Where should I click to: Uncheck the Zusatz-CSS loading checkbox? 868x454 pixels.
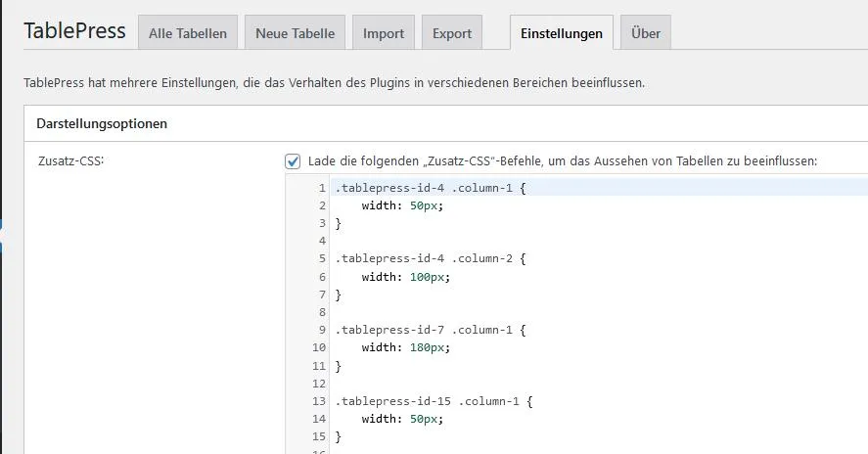[x=293, y=161]
